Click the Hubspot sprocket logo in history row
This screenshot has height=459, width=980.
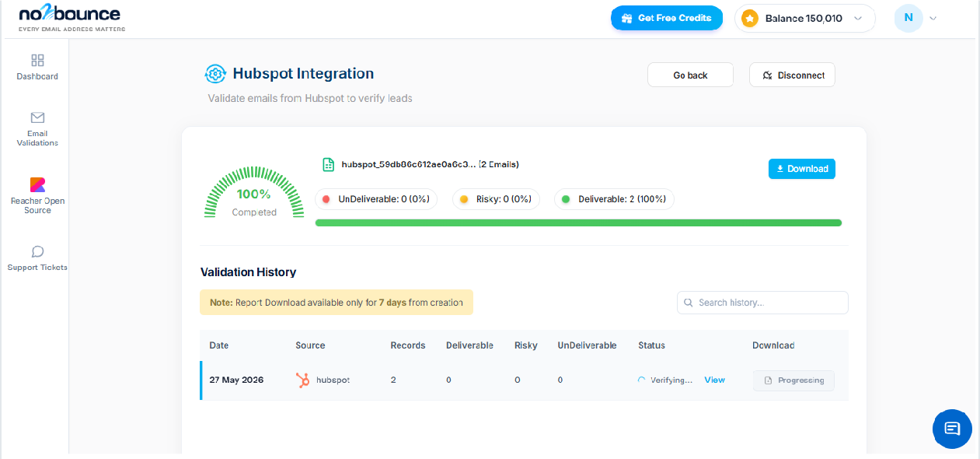tap(303, 380)
